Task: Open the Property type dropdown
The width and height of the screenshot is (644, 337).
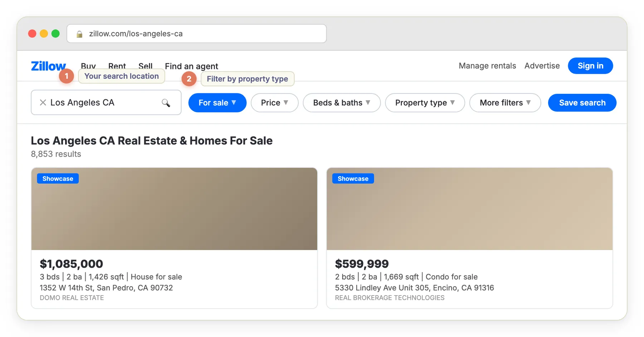Action: (x=424, y=103)
